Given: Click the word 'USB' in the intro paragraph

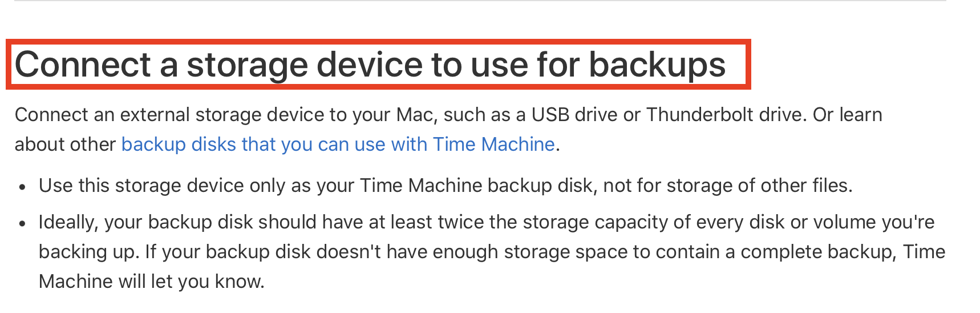Looking at the screenshot, I should [550, 115].
